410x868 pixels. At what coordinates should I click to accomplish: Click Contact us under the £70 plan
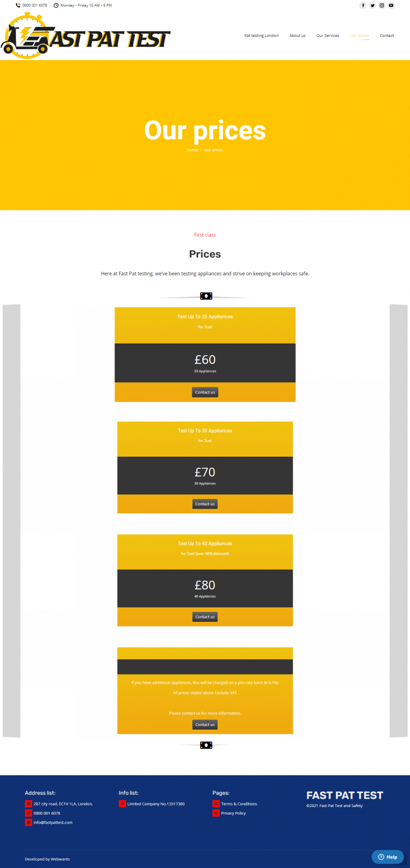[205, 504]
